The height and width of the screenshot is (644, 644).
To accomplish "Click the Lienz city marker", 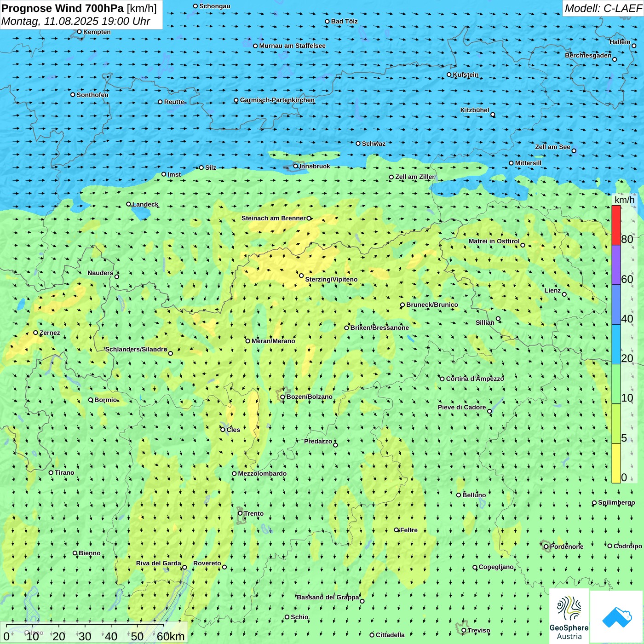I will 564,294.
